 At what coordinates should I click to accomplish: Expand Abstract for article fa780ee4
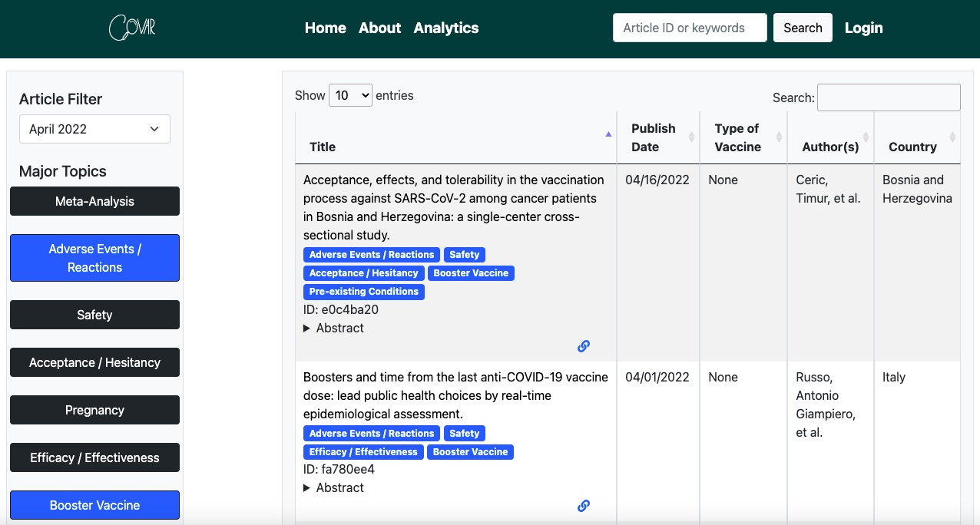[x=333, y=487]
